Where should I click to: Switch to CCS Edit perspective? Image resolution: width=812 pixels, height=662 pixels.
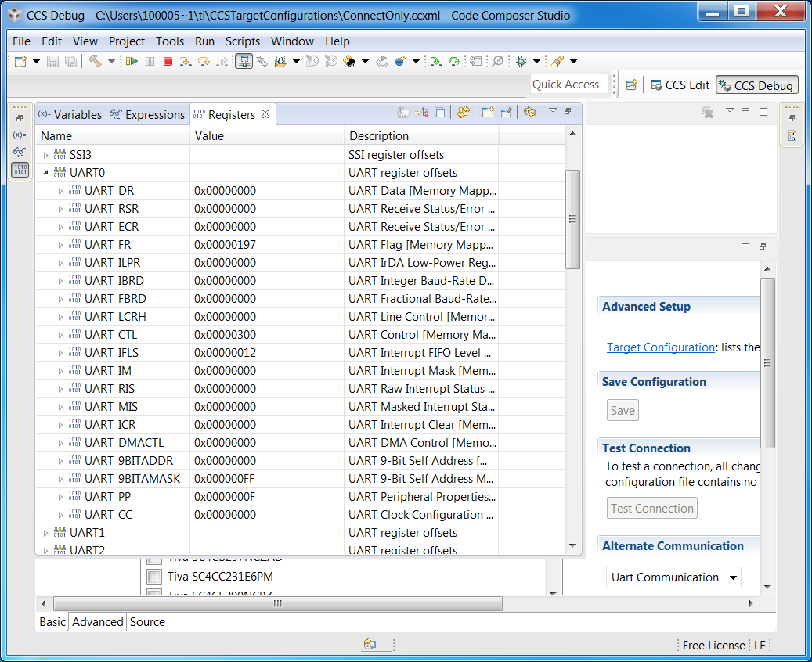click(680, 85)
